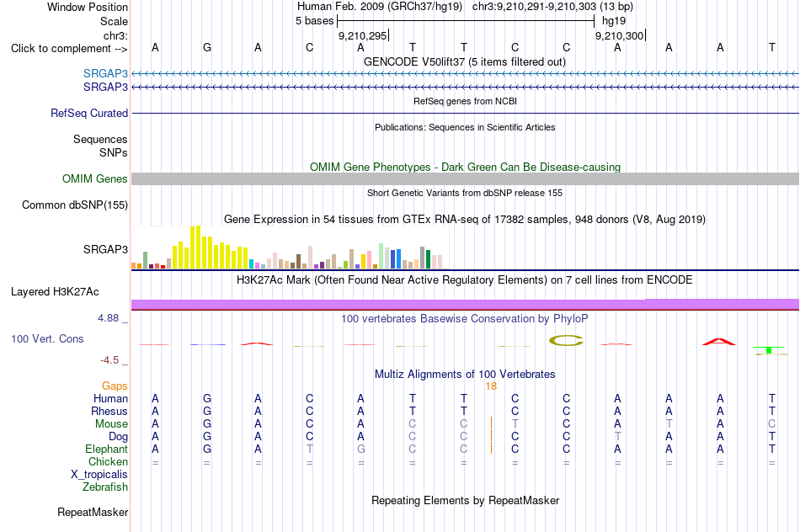This screenshot has width=800, height=532.
Task: Click the RefSeq Curated label
Action: click(x=88, y=114)
